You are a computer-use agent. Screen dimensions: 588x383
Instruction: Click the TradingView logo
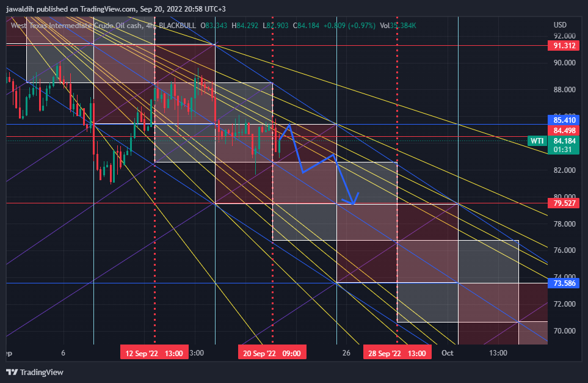click(35, 372)
